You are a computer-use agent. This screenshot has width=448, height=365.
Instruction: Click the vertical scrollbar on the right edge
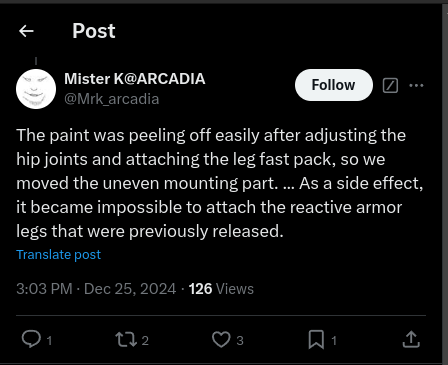point(446,183)
